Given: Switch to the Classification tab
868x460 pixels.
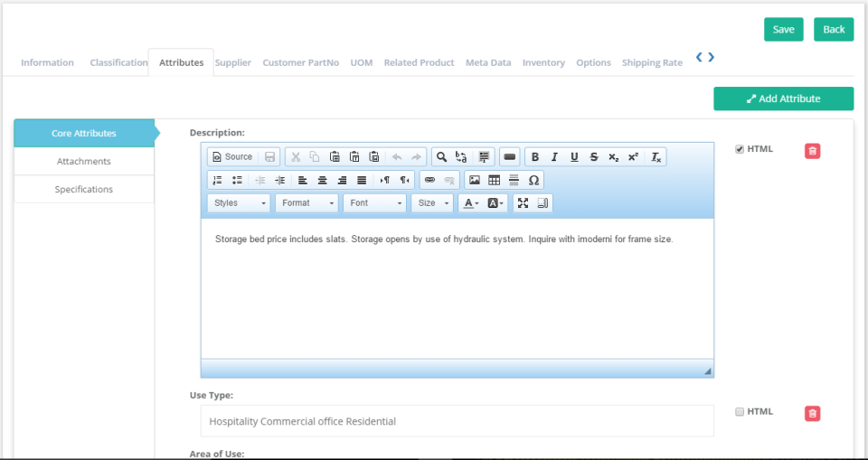Looking at the screenshot, I should (x=118, y=62).
